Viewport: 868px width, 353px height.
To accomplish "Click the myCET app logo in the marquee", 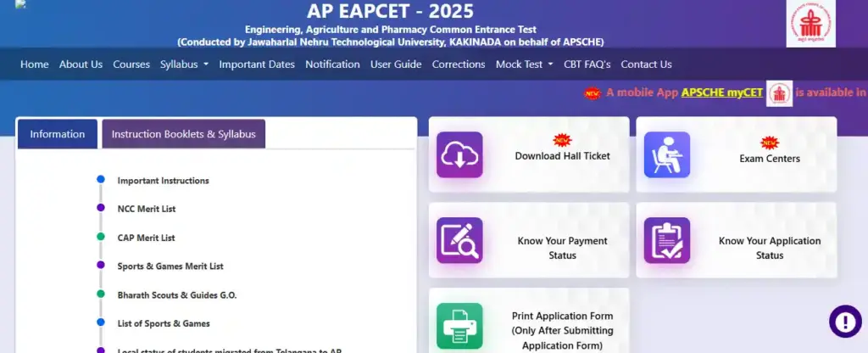I will click(x=779, y=93).
